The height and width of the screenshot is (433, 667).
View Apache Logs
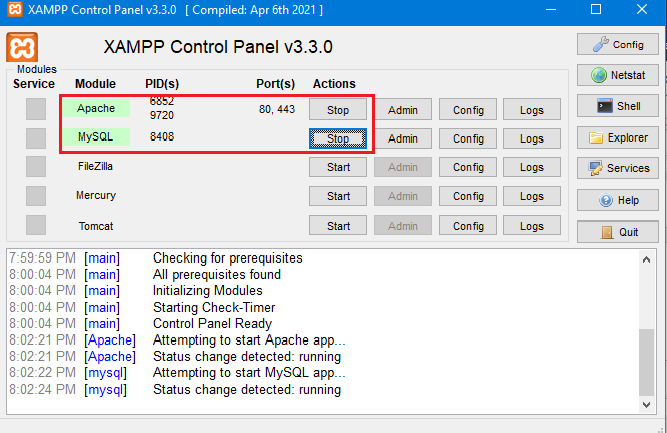pos(531,109)
